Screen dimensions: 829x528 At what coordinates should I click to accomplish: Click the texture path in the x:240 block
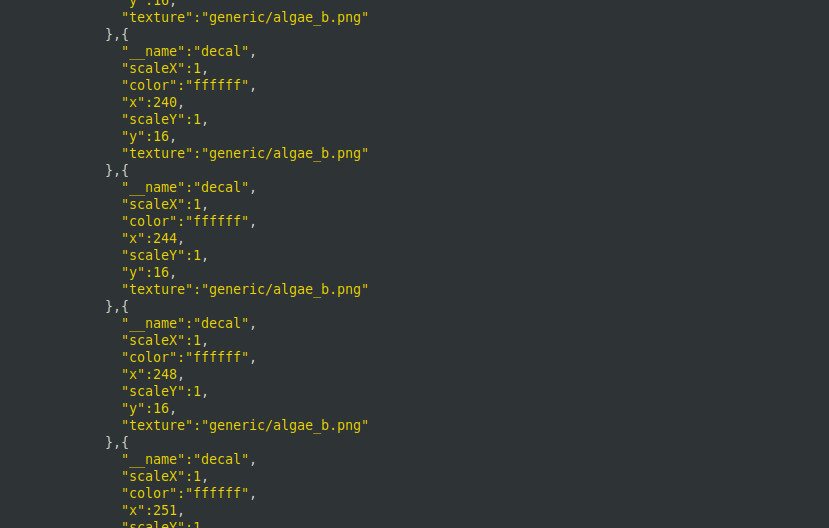[x=286, y=153]
